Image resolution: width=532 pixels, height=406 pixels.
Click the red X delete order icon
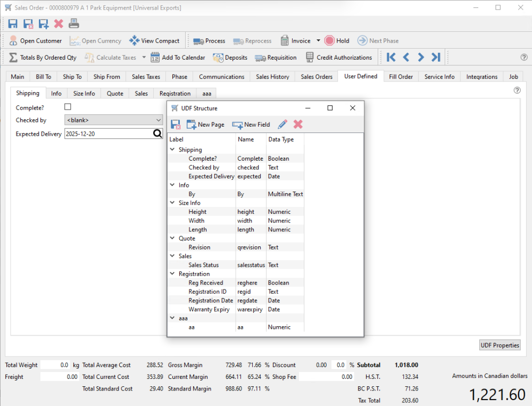(59, 24)
